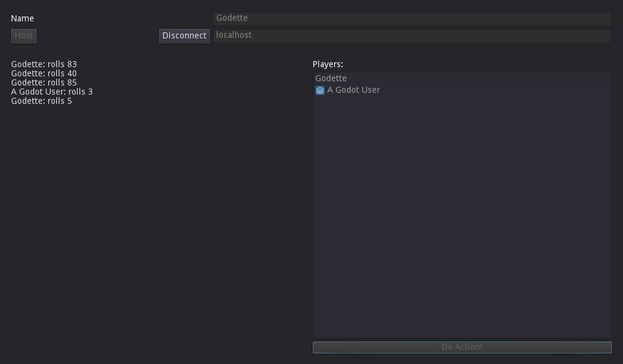Click the small robot emblem next to the second player
This screenshot has width=623, height=364.
pos(319,90)
